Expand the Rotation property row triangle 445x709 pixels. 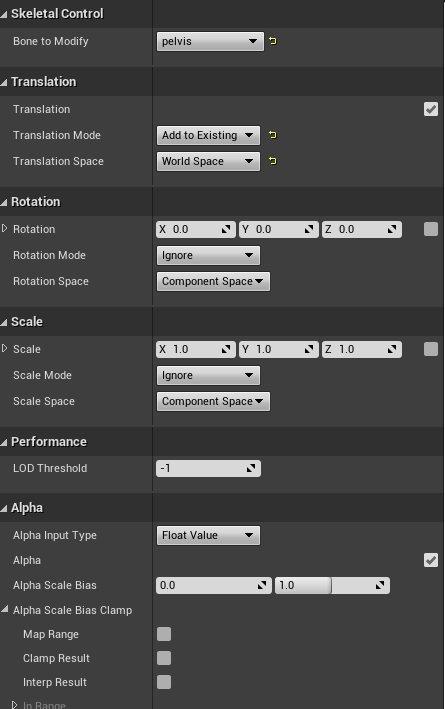(5, 228)
